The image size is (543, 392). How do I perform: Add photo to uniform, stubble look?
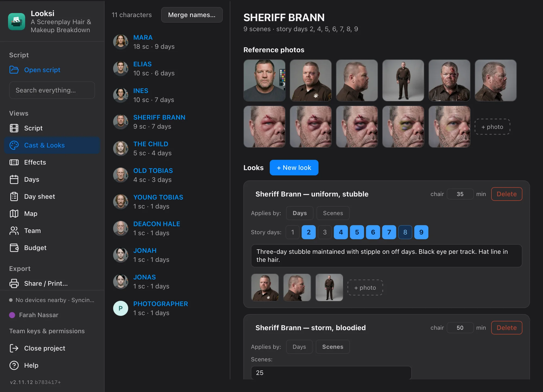pyautogui.click(x=365, y=287)
